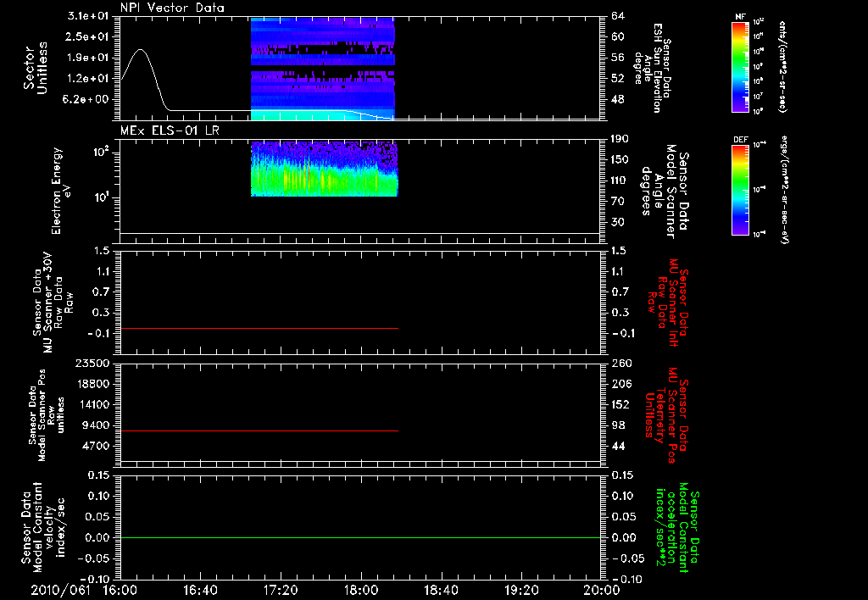Viewport: 868px width, 600px height.
Task: Click the '206' telemetry tick label
Action: point(620,384)
